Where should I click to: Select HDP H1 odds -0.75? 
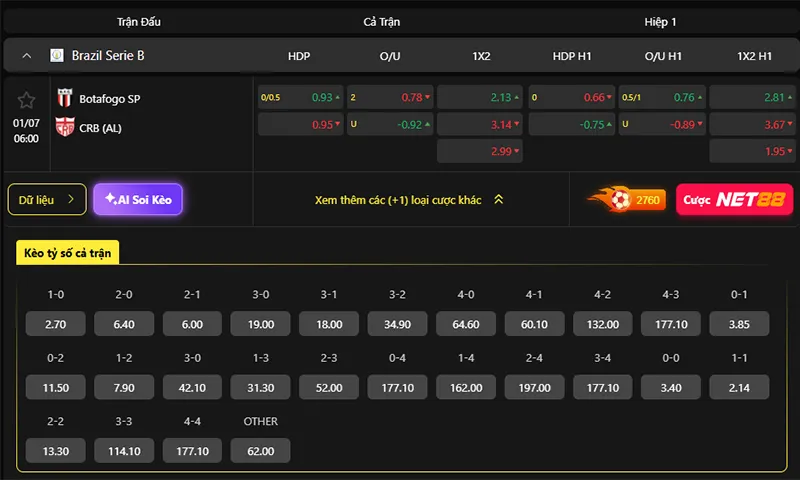click(x=571, y=124)
